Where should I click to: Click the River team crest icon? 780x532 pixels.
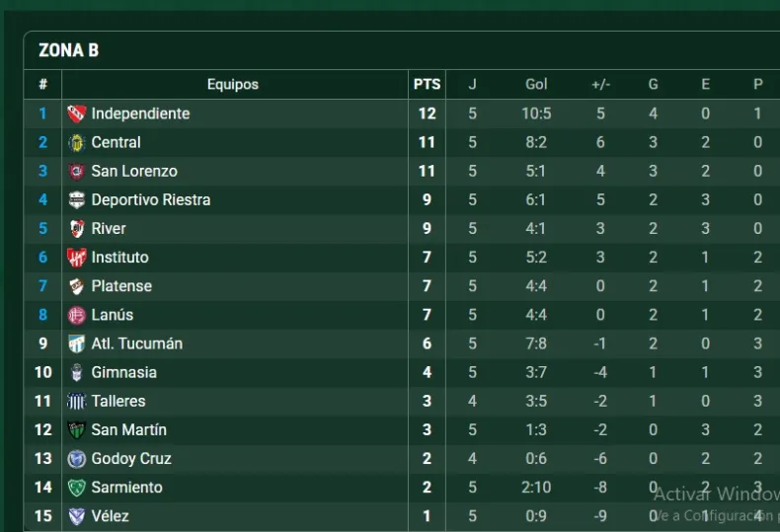point(76,229)
